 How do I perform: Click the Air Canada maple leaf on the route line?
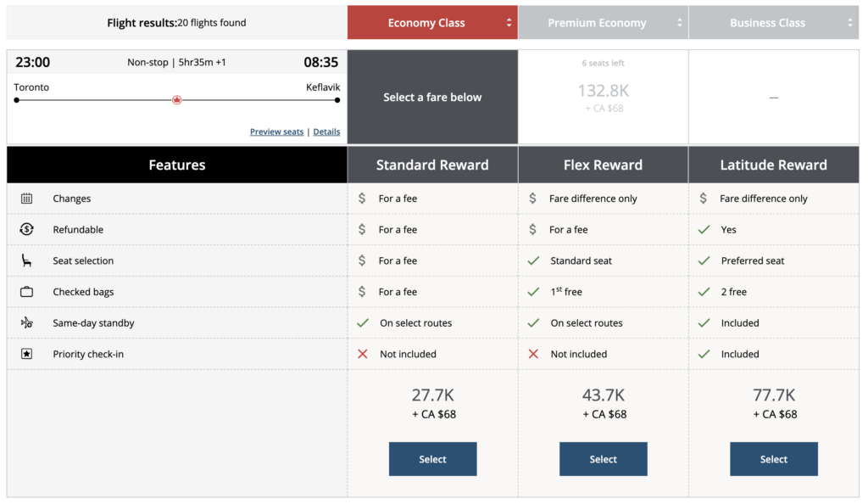[x=176, y=100]
